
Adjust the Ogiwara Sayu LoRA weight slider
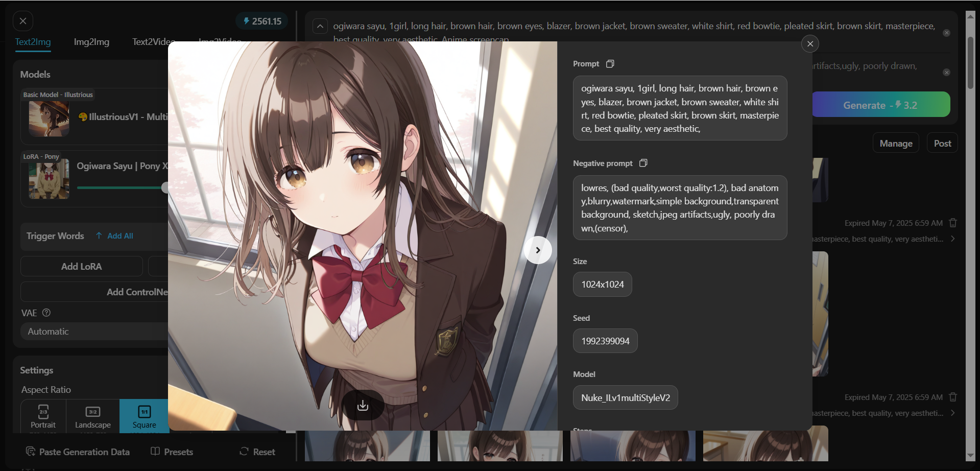point(164,187)
